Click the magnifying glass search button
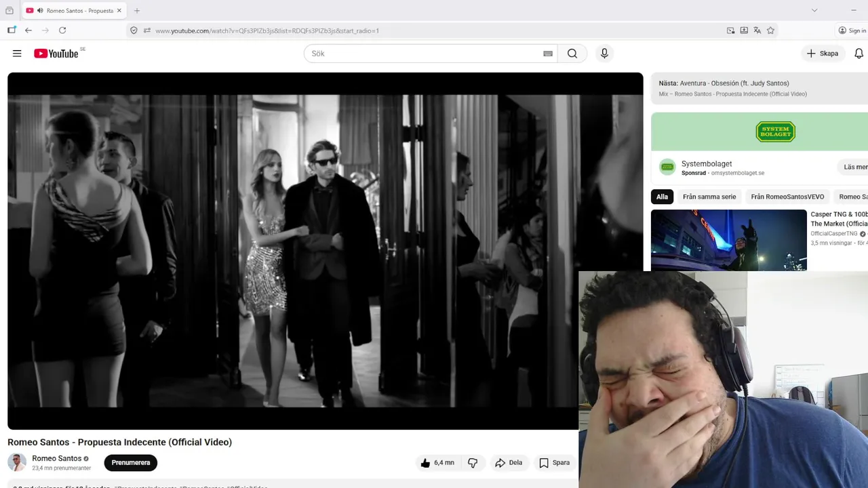The height and width of the screenshot is (488, 868). pos(572,54)
